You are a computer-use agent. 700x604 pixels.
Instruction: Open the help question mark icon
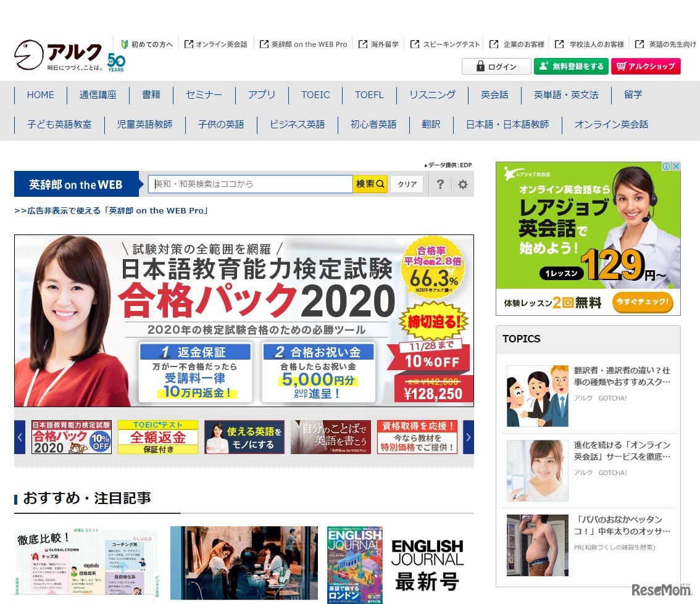tap(440, 184)
